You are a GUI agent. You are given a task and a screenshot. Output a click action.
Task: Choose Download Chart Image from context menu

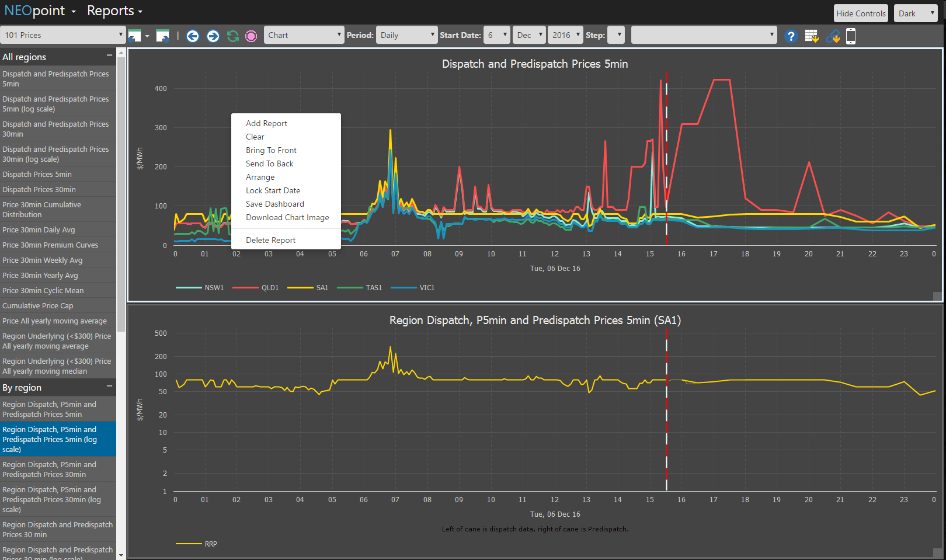pyautogui.click(x=287, y=217)
